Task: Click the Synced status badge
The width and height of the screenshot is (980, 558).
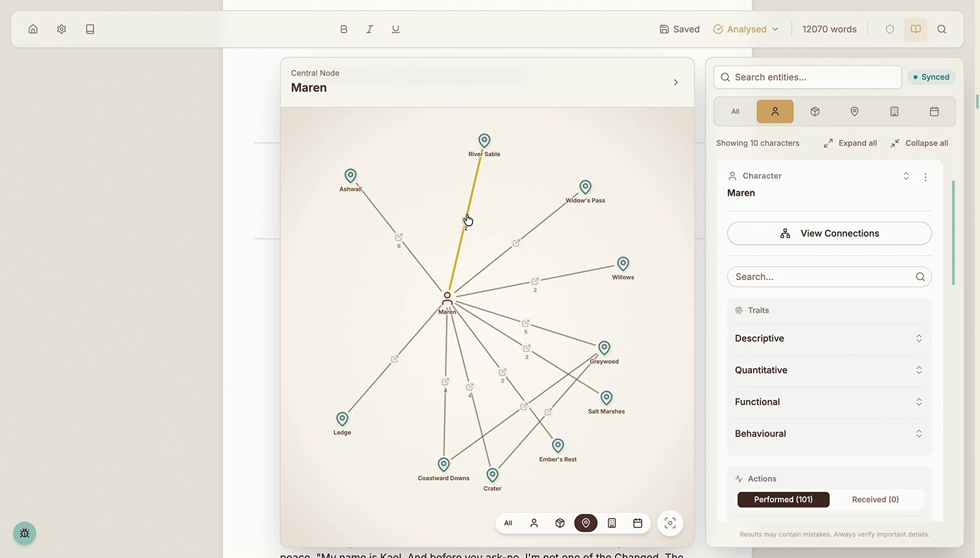Action: (931, 77)
